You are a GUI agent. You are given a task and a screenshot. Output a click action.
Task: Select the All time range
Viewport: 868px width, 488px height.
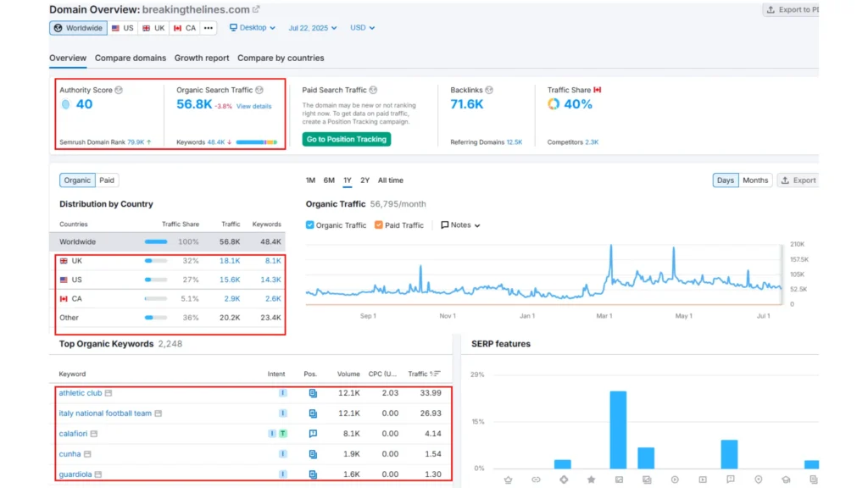tap(390, 180)
